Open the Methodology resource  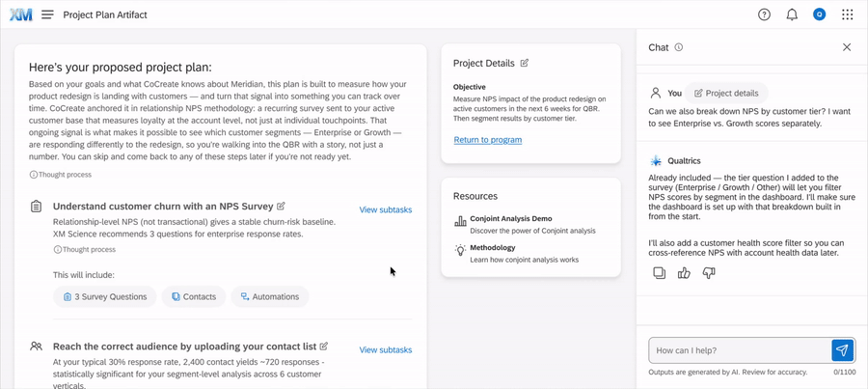(x=493, y=247)
